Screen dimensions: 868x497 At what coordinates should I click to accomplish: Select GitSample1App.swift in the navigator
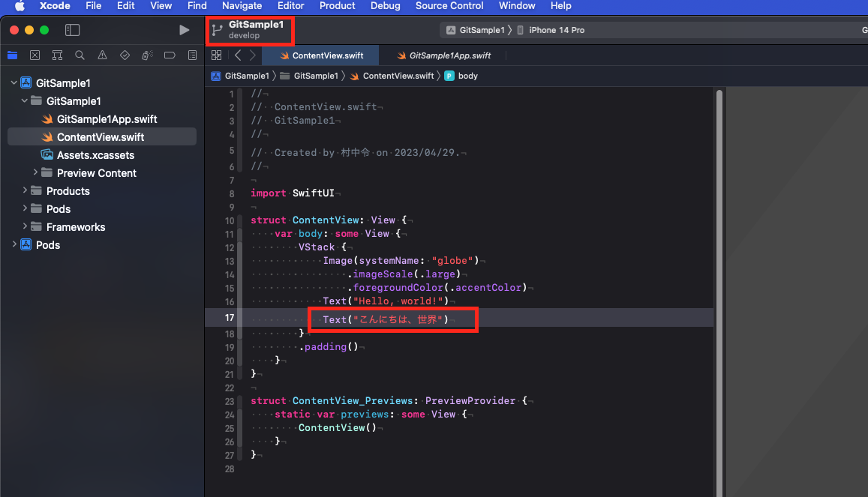click(x=102, y=119)
